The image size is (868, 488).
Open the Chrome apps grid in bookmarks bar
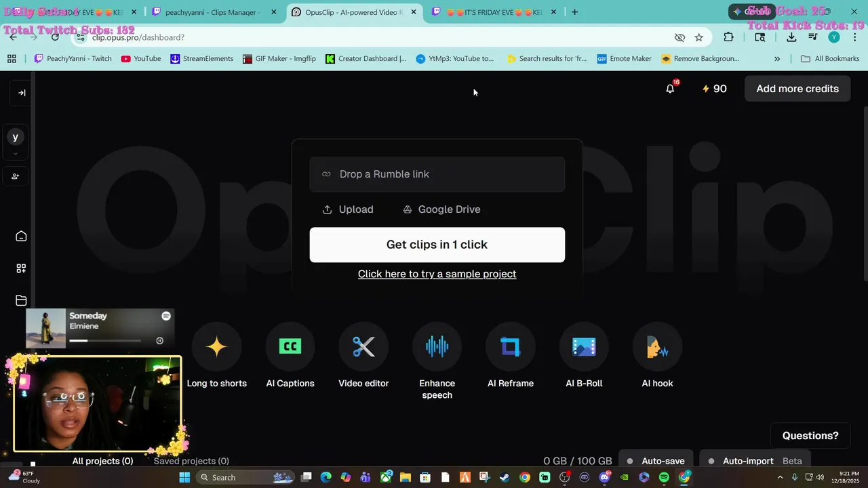12,59
